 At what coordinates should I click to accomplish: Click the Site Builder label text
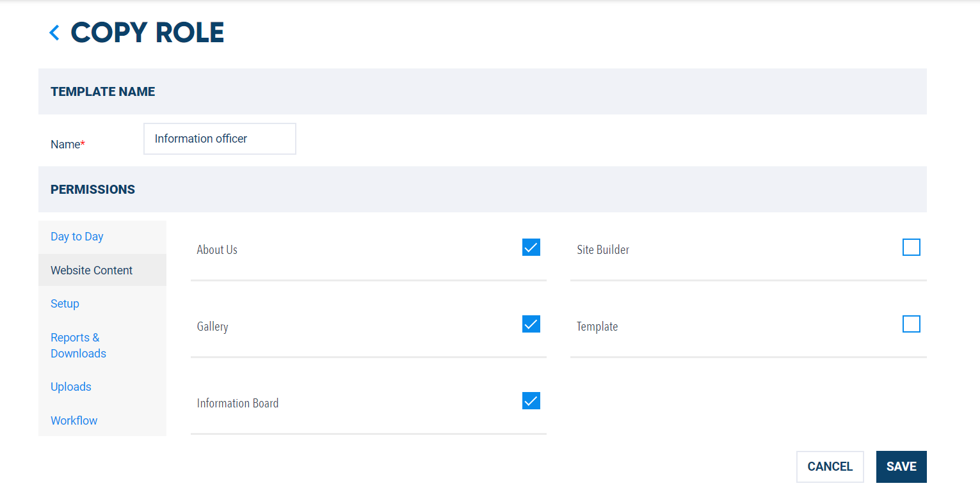[x=603, y=249]
